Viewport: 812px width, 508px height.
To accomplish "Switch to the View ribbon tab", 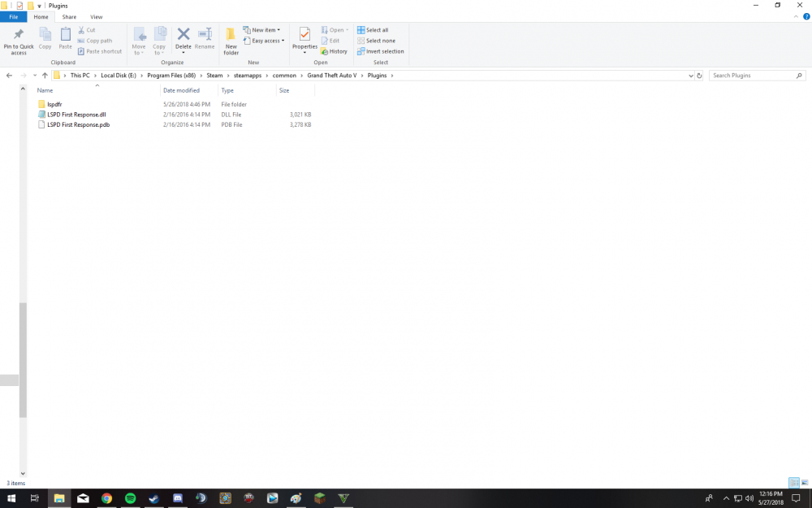I will 97,17.
